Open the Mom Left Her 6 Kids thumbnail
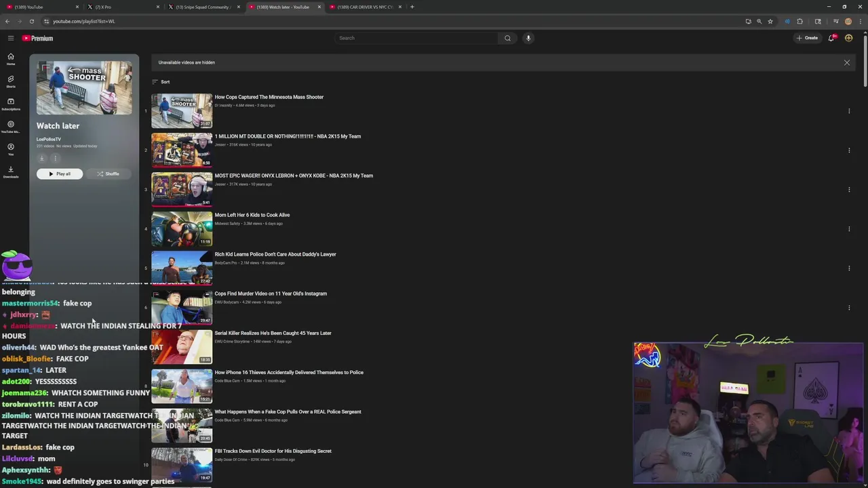The height and width of the screenshot is (488, 868). tap(182, 228)
